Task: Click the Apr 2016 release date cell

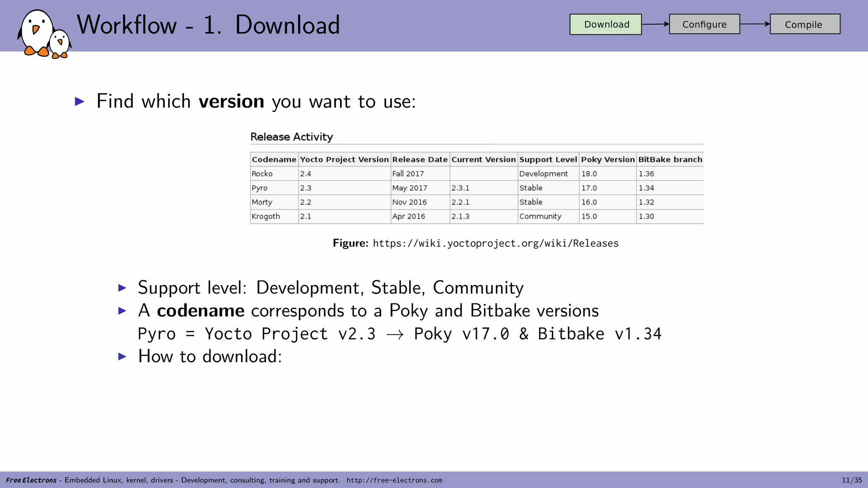Action: pos(420,216)
